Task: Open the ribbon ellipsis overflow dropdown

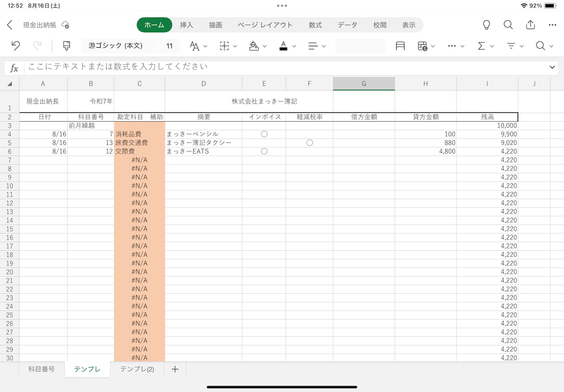Action: [456, 46]
